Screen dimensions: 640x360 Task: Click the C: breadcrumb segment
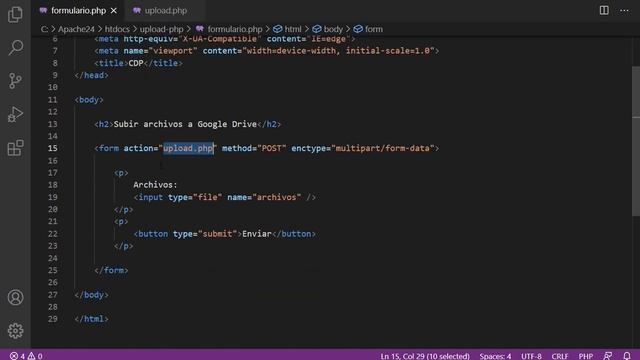coord(44,29)
